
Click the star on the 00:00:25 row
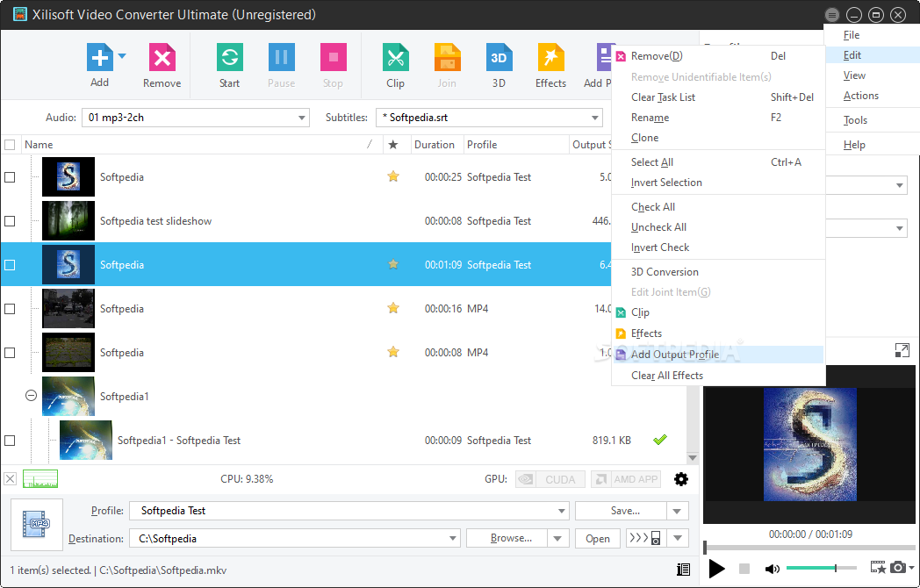[x=393, y=176]
